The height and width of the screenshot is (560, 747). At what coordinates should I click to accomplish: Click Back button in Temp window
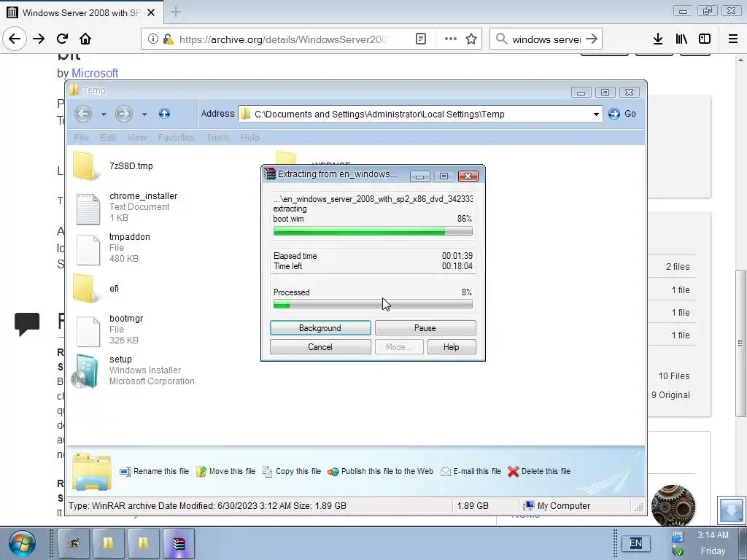pos(83,114)
